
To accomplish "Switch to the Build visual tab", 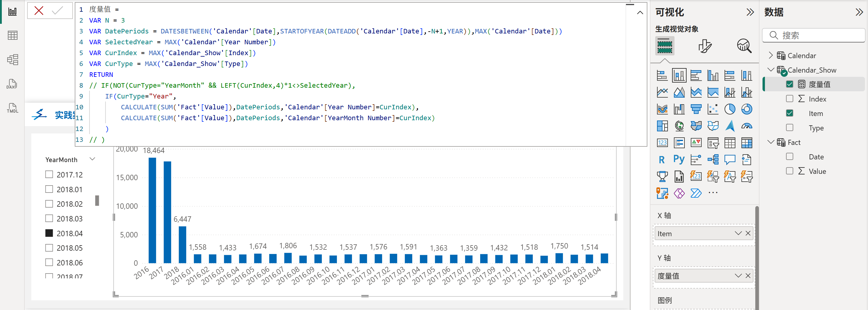I will (665, 46).
